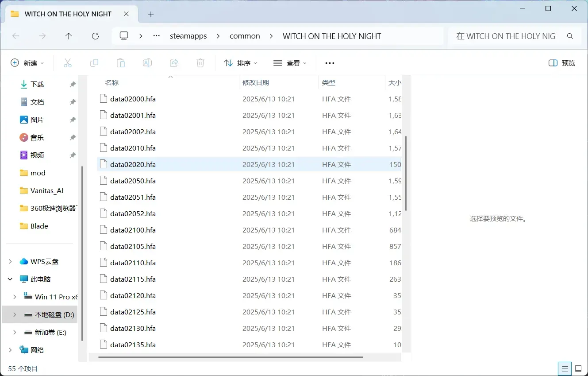Open 文档 in the navigation pane

tap(37, 102)
